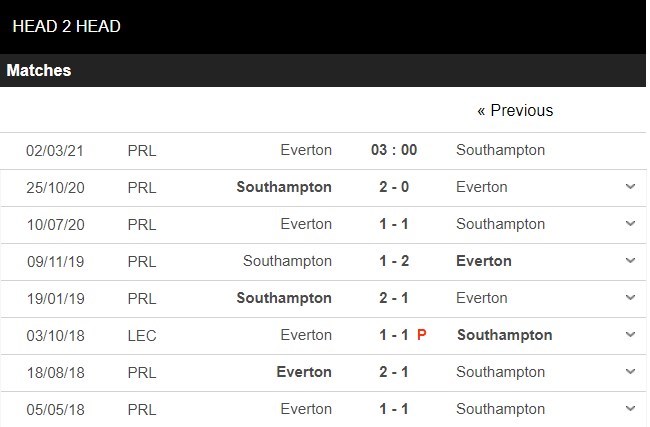This screenshot has width=650, height=427.
Task: Expand the 05/05/18 match row chevron
Action: tap(630, 409)
